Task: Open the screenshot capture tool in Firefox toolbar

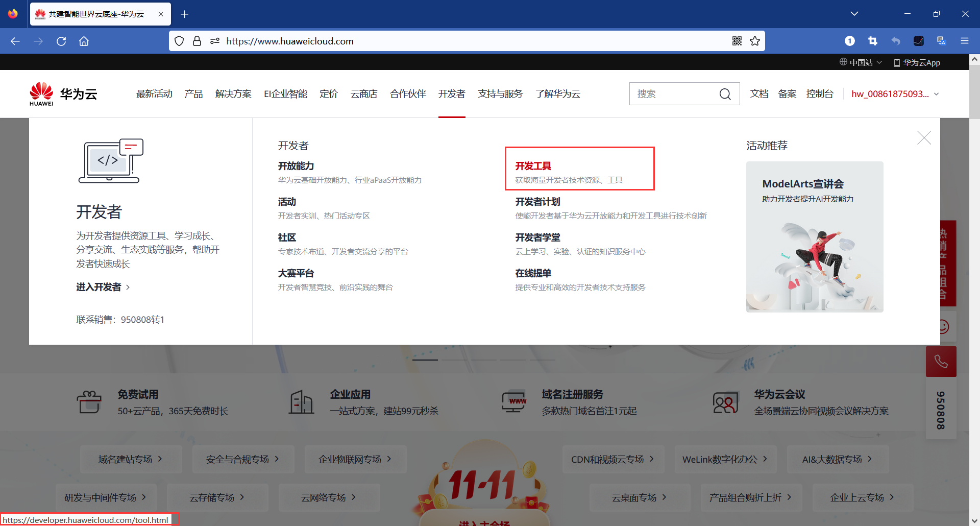Action: coord(873,41)
